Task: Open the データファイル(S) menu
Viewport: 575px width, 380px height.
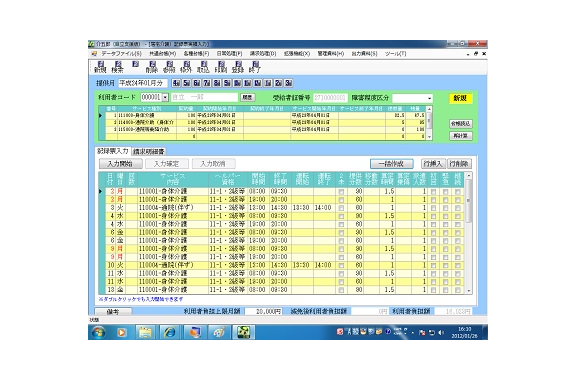Action: click(121, 54)
